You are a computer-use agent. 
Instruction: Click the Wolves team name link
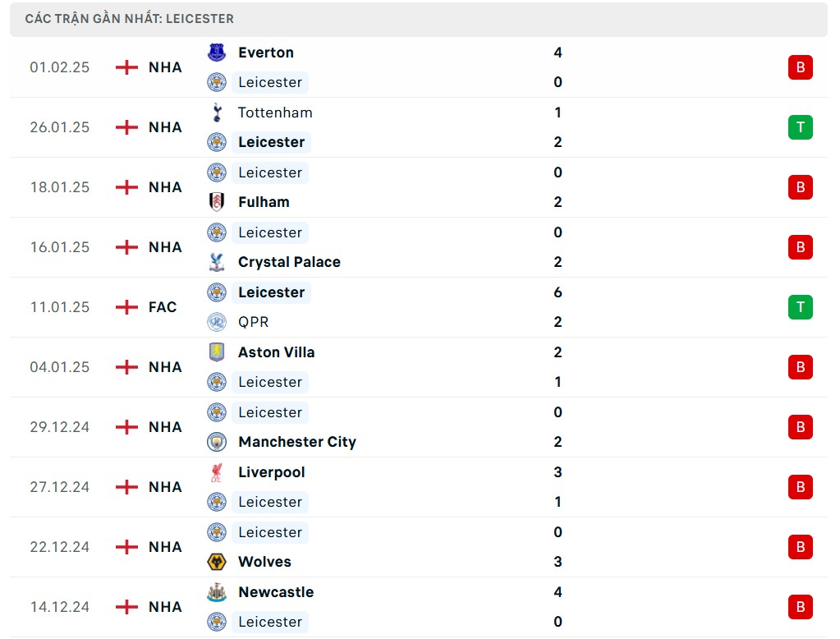pyautogui.click(x=264, y=562)
